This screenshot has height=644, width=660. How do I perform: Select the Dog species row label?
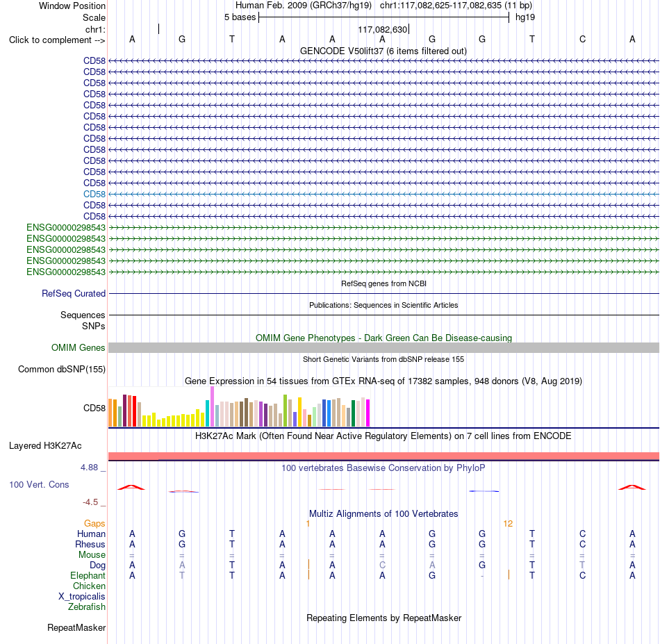click(x=97, y=565)
